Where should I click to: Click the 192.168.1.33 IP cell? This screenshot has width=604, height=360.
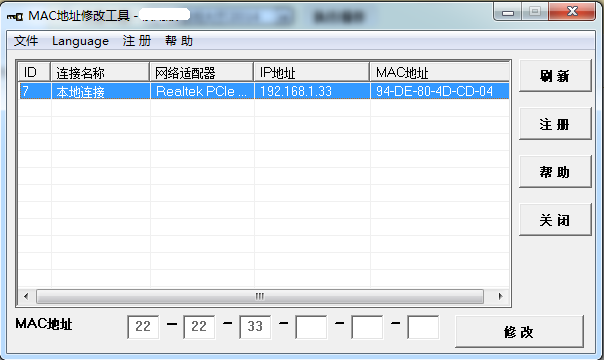tap(312, 91)
